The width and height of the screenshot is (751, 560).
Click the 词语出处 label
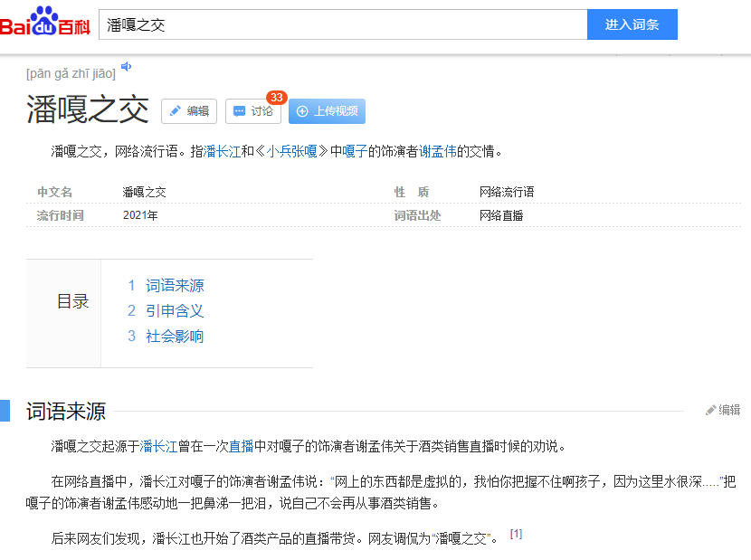pyautogui.click(x=417, y=215)
